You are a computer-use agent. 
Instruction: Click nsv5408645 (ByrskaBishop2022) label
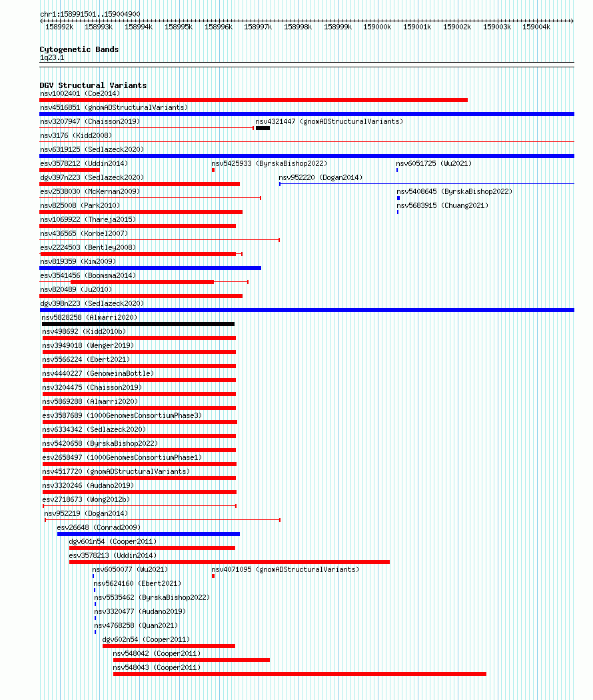tap(454, 191)
